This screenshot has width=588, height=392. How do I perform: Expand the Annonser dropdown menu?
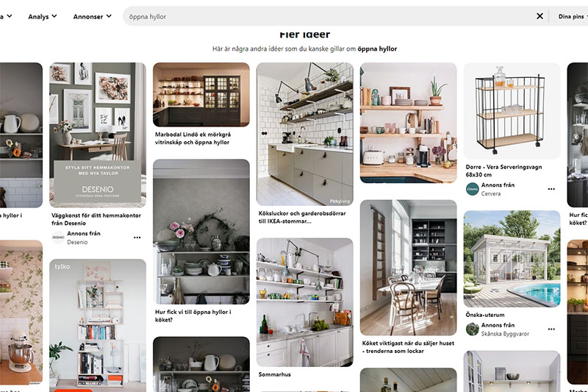click(x=93, y=16)
